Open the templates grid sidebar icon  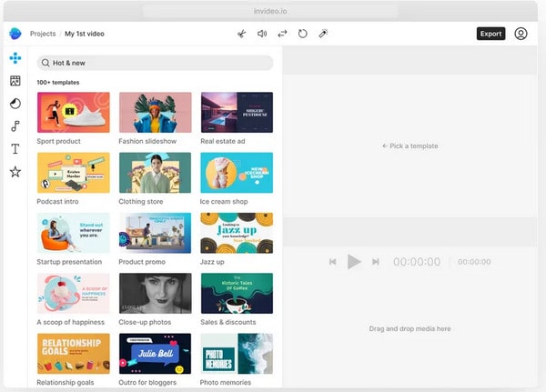[15, 58]
